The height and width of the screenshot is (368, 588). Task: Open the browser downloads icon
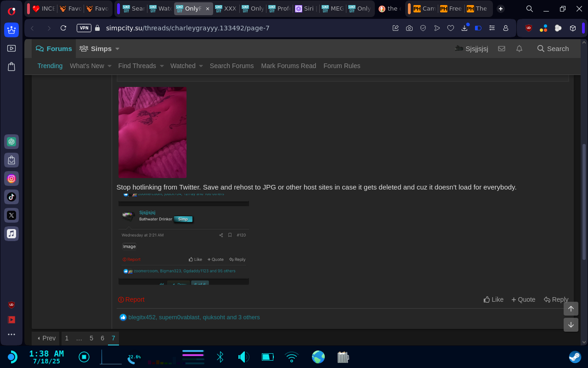(x=464, y=28)
